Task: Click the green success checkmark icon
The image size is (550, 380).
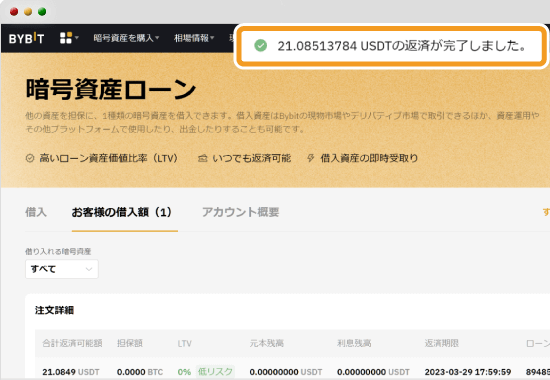Action: pos(261,45)
